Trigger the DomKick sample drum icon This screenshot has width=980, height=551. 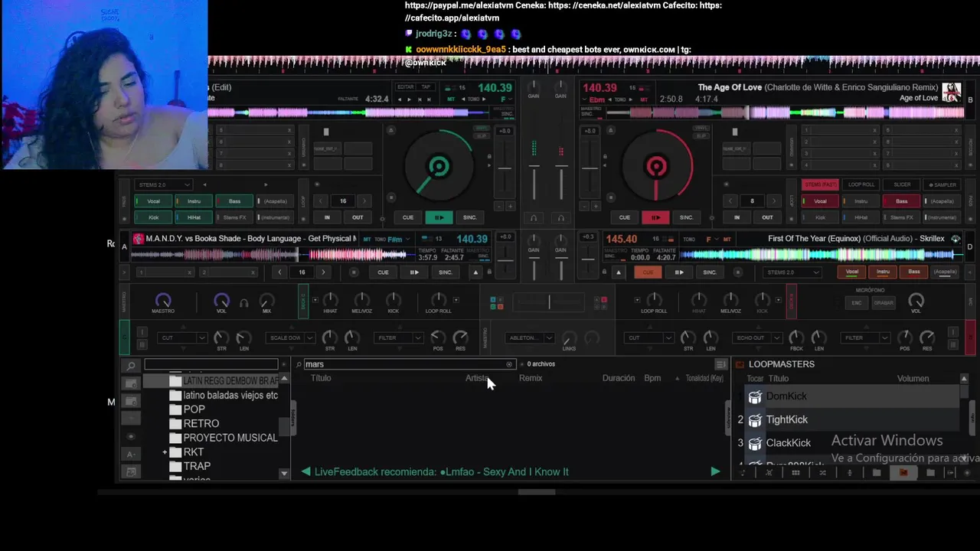[755, 396]
